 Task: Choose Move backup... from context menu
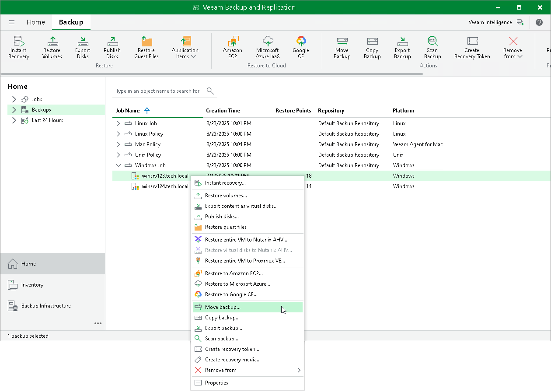(248, 307)
